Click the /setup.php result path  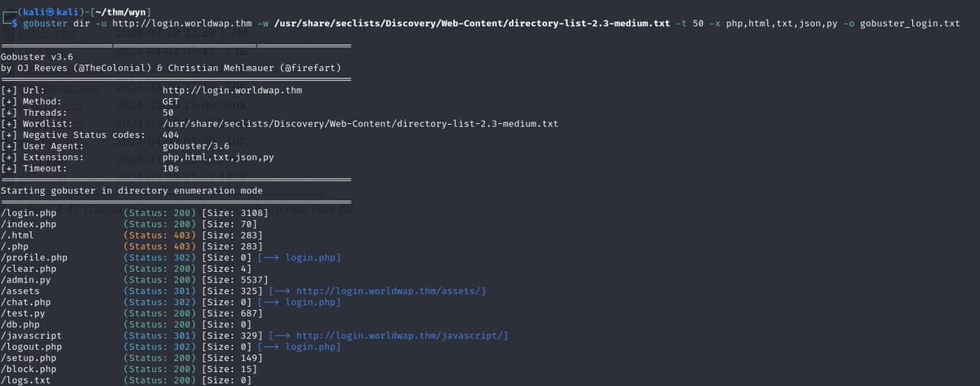(29, 357)
